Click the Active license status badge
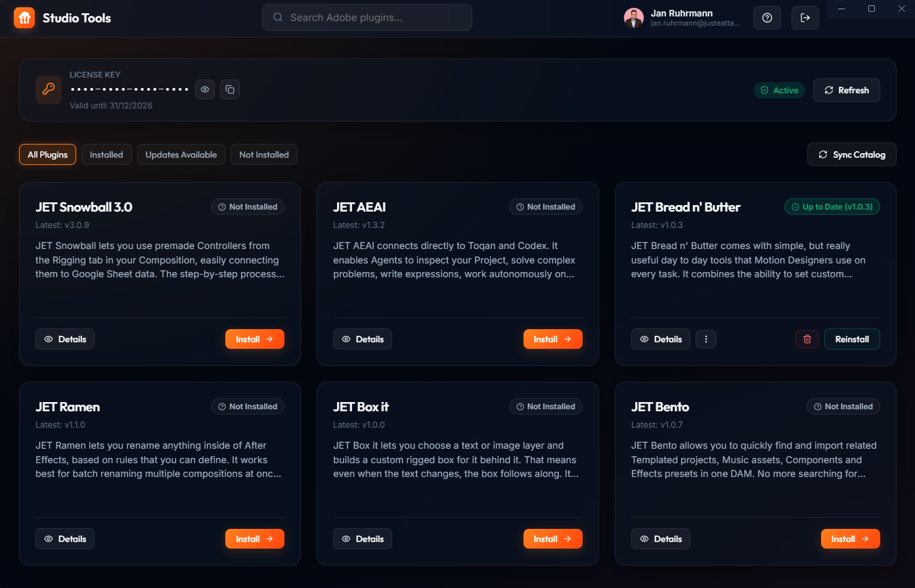The width and height of the screenshot is (915, 588). [779, 90]
